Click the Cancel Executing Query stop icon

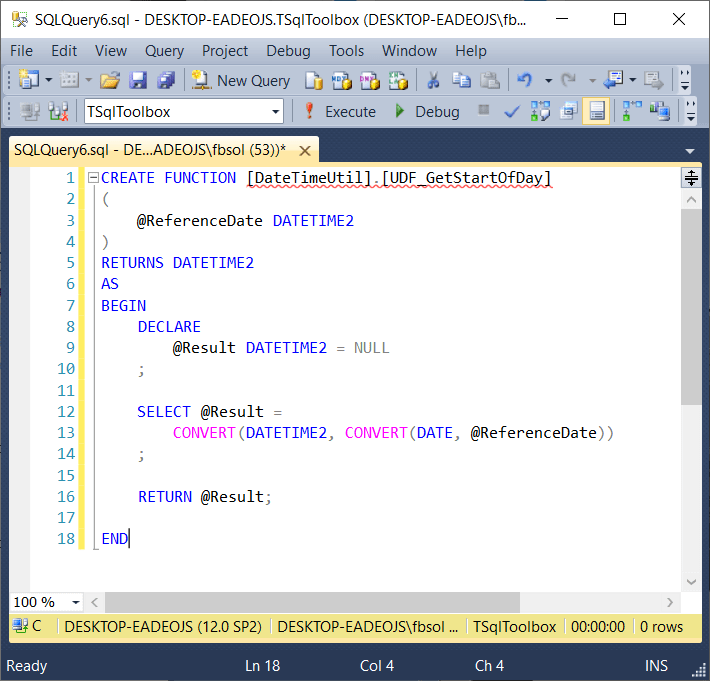point(484,110)
